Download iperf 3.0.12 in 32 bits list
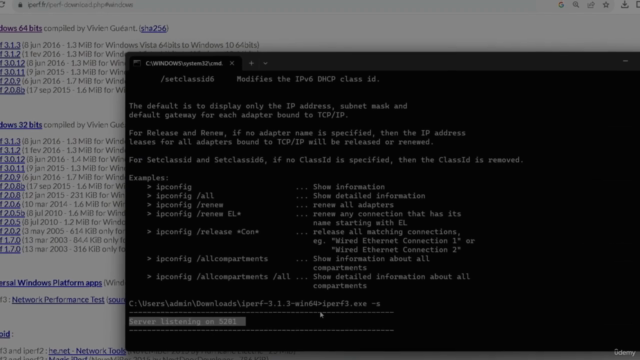 12,159
